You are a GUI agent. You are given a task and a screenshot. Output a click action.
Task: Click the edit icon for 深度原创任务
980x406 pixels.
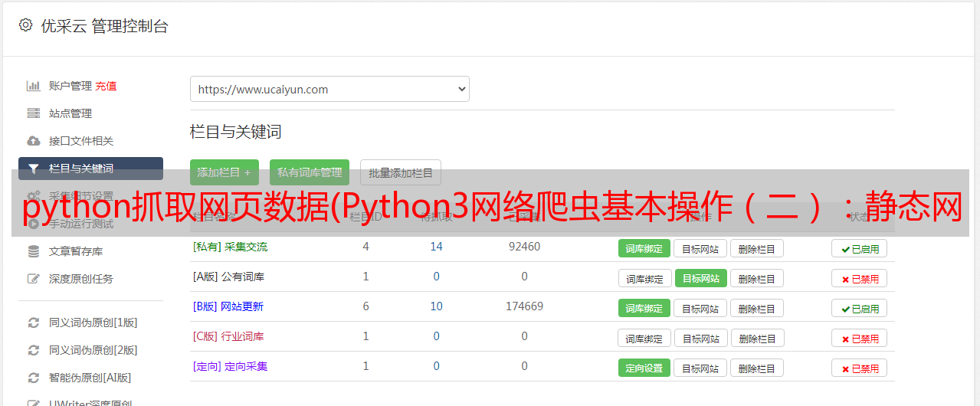(x=33, y=279)
